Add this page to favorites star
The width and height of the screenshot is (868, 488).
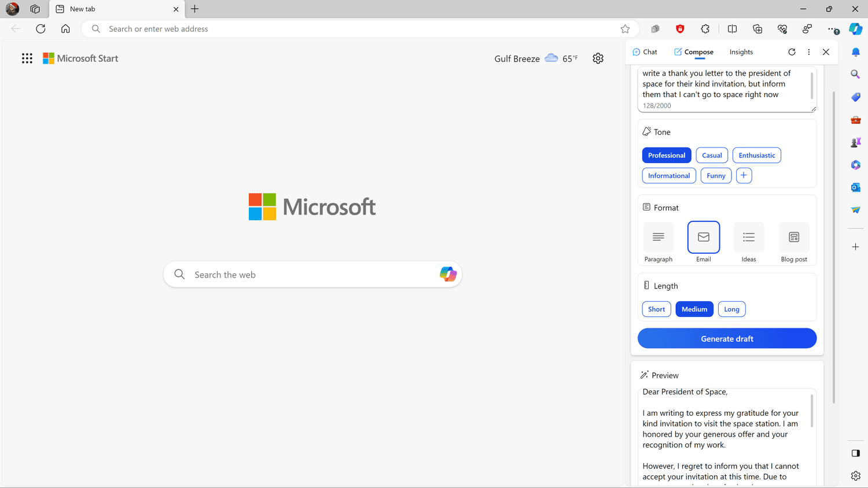[x=625, y=29]
